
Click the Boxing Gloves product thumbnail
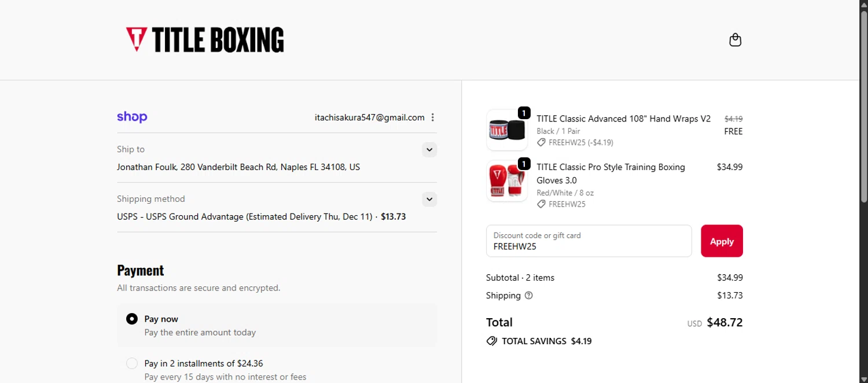click(x=507, y=181)
